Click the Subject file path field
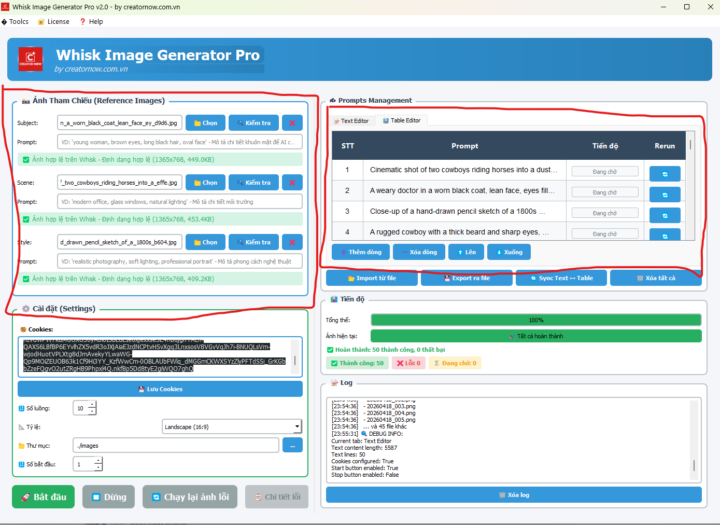720x525 pixels. pos(119,123)
